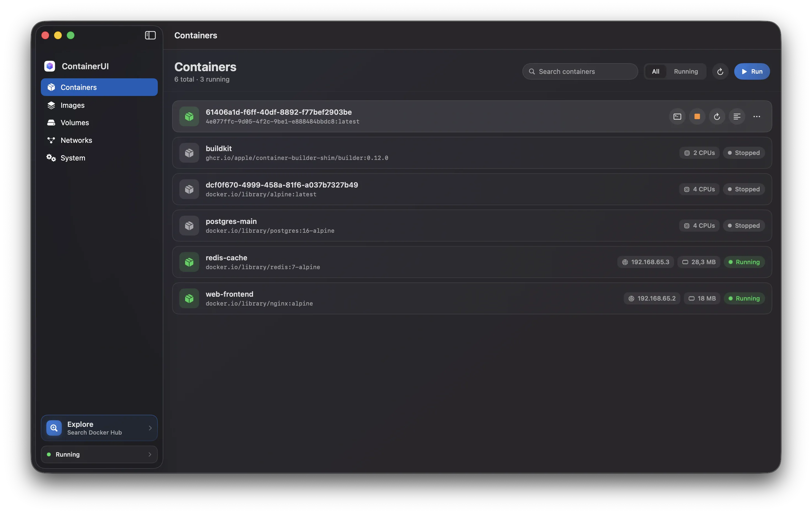Click the play icon inside Run button

tap(744, 71)
